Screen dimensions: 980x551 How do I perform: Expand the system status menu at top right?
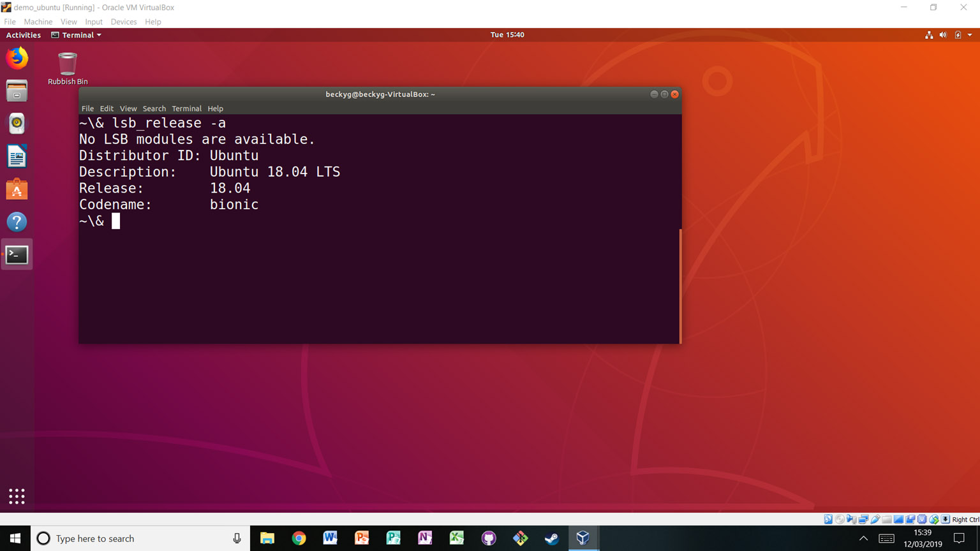click(x=970, y=35)
